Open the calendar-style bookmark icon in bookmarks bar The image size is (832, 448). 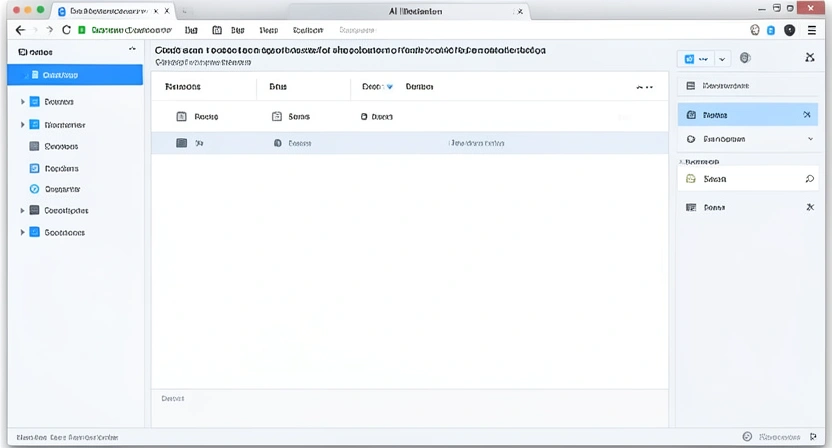(217, 30)
